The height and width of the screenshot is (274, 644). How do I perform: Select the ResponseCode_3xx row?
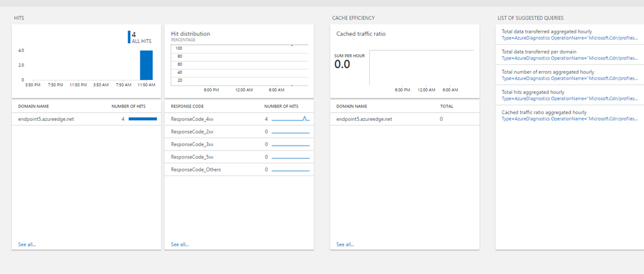pos(192,144)
